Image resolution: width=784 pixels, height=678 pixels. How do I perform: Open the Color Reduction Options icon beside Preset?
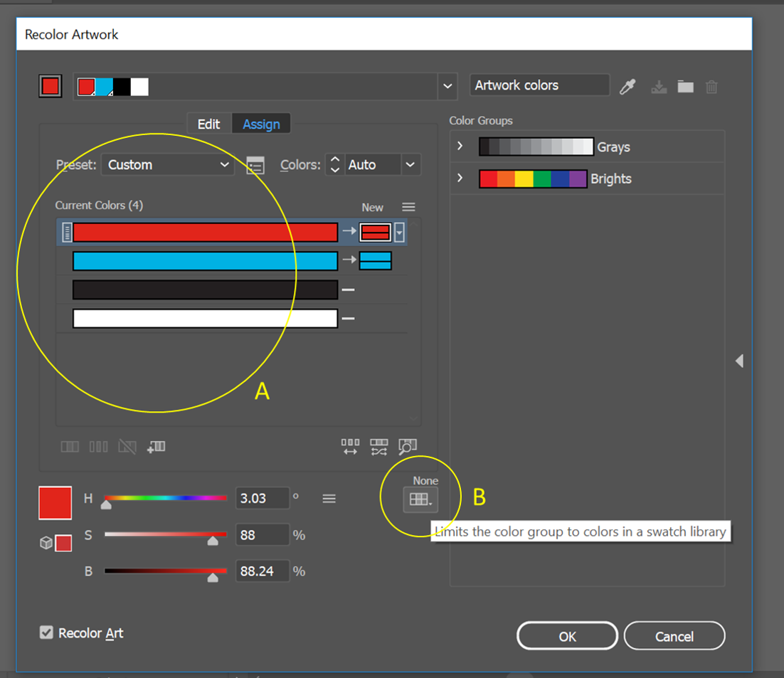[255, 165]
